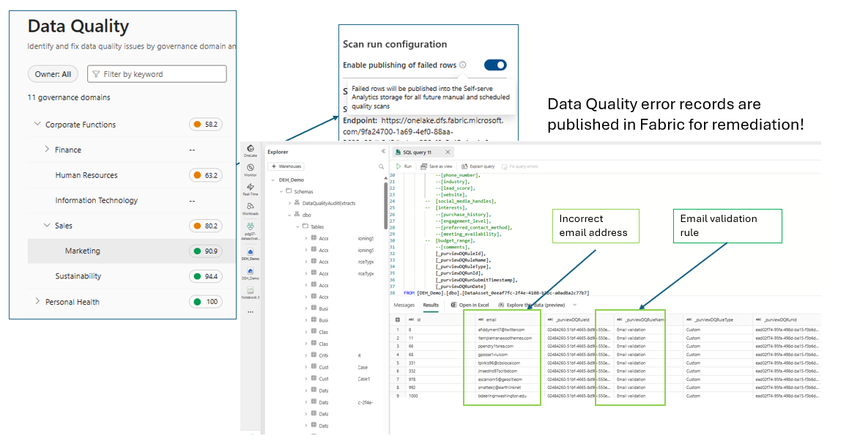This screenshot has height=447, width=860.
Task: Click the 100 score badge
Action: pos(206,302)
